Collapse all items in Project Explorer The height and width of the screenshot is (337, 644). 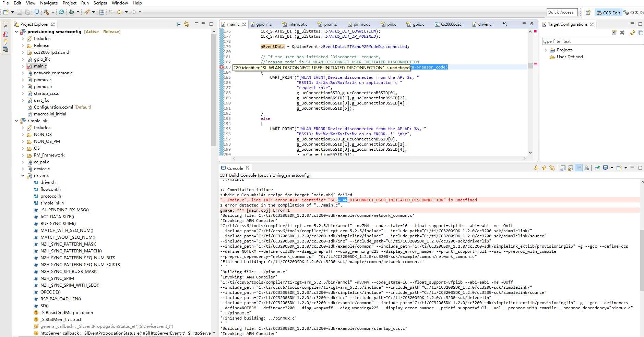point(179,24)
